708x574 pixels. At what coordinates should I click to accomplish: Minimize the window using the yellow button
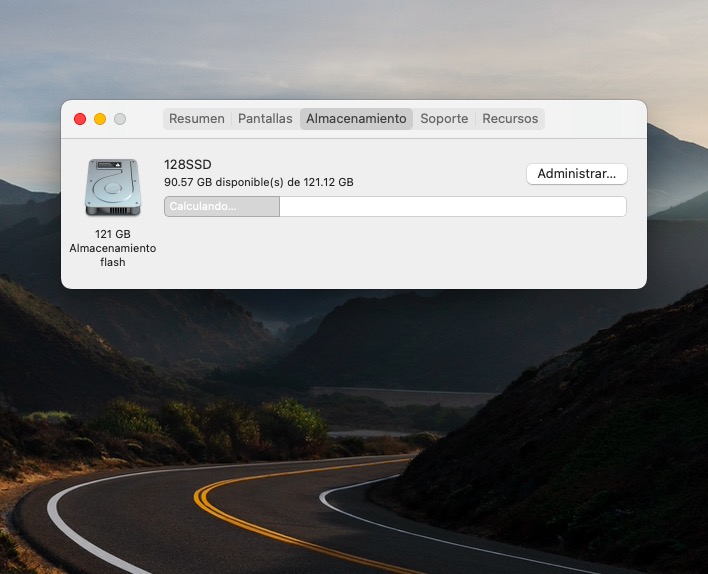[100, 119]
